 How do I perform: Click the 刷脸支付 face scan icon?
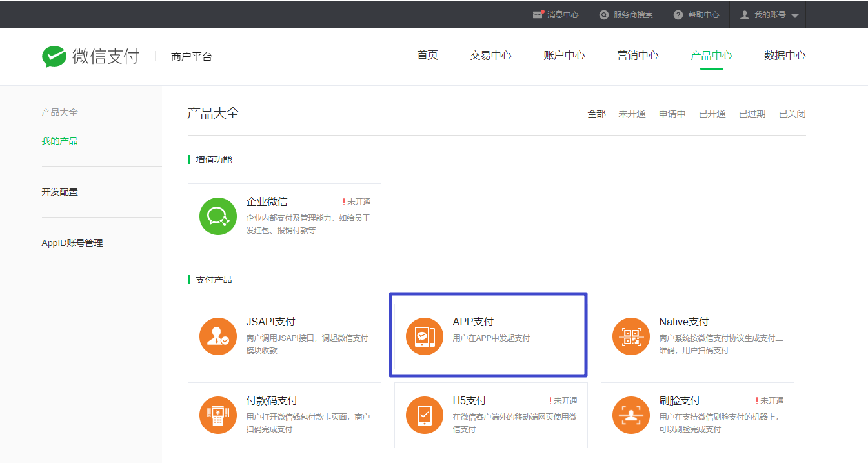(x=631, y=415)
